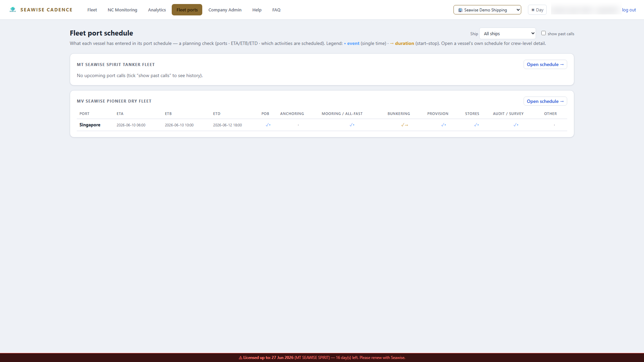Click the Seawise Cadence logo icon

tap(13, 10)
